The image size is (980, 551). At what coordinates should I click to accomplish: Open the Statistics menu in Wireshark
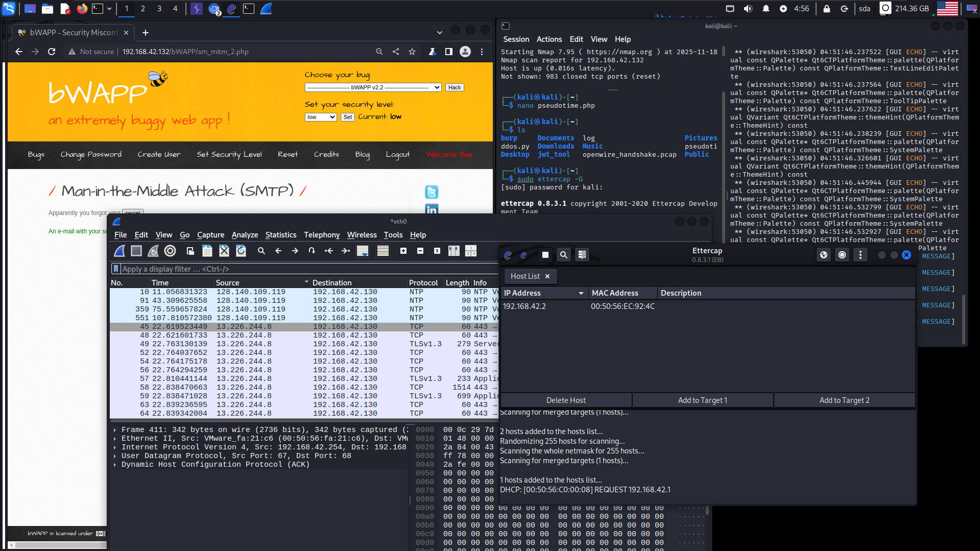(280, 235)
